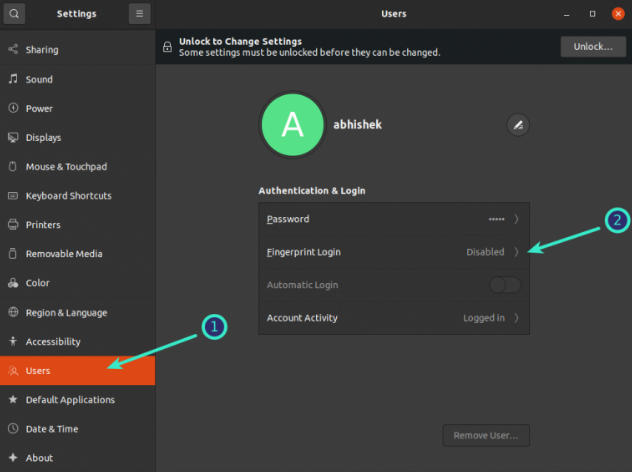Screen dimensions: 632x472
Task: Select Accessibility in the sidebar
Action: 77,341
